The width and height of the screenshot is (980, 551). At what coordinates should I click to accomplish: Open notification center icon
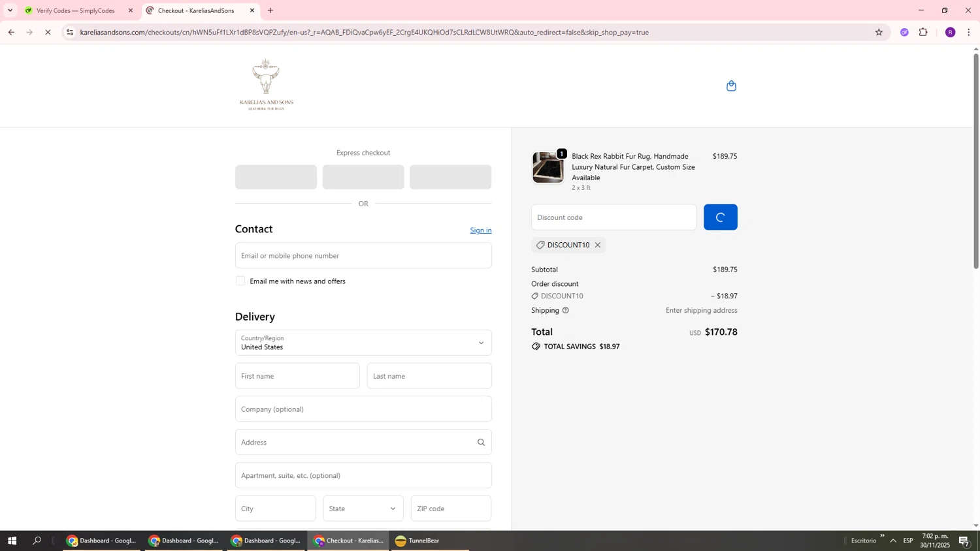(964, 541)
